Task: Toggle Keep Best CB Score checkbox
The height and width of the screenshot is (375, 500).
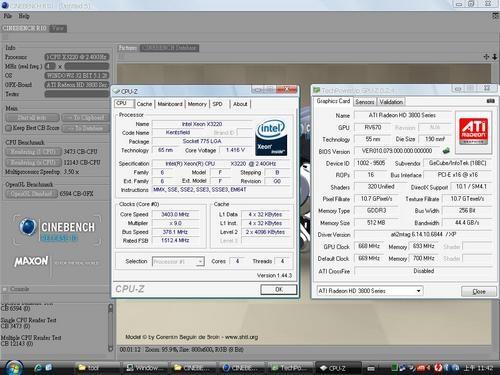Action: point(8,128)
